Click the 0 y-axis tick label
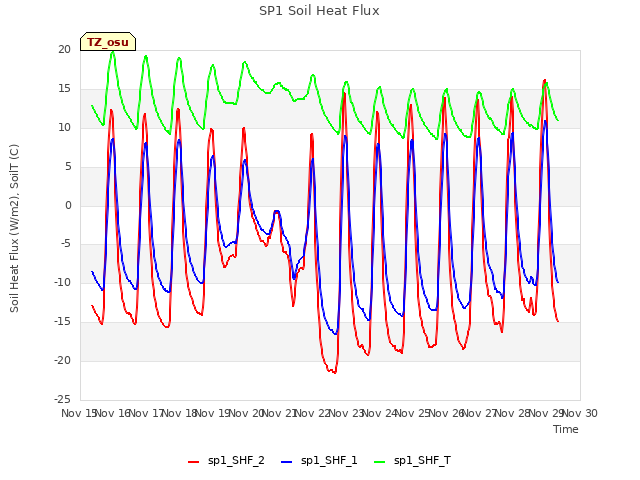Screen dimensions: 640x480 click(x=68, y=205)
